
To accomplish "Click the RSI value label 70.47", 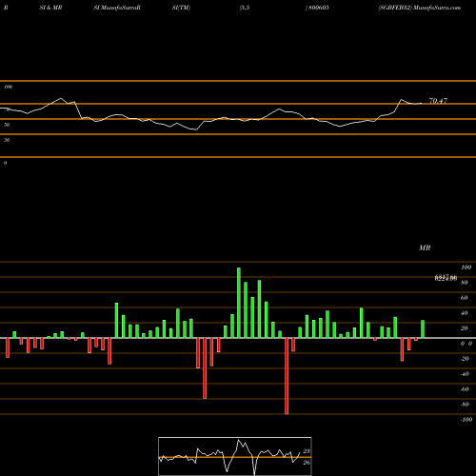I will (438, 101).
